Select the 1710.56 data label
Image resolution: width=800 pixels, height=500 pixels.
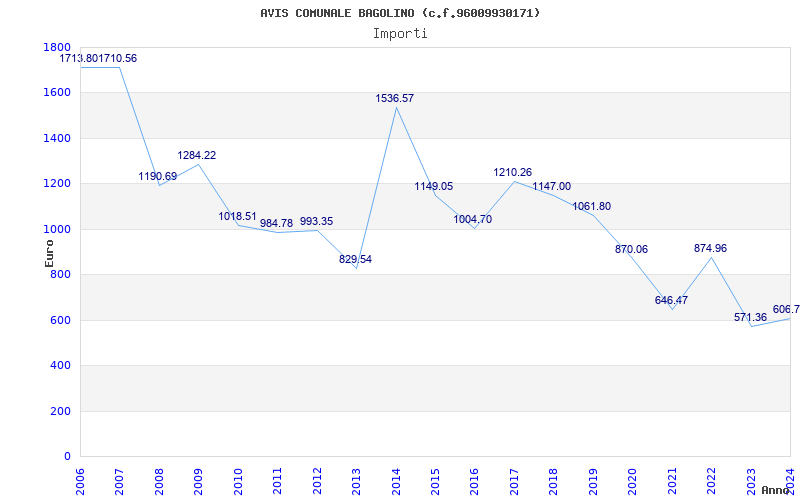point(118,58)
